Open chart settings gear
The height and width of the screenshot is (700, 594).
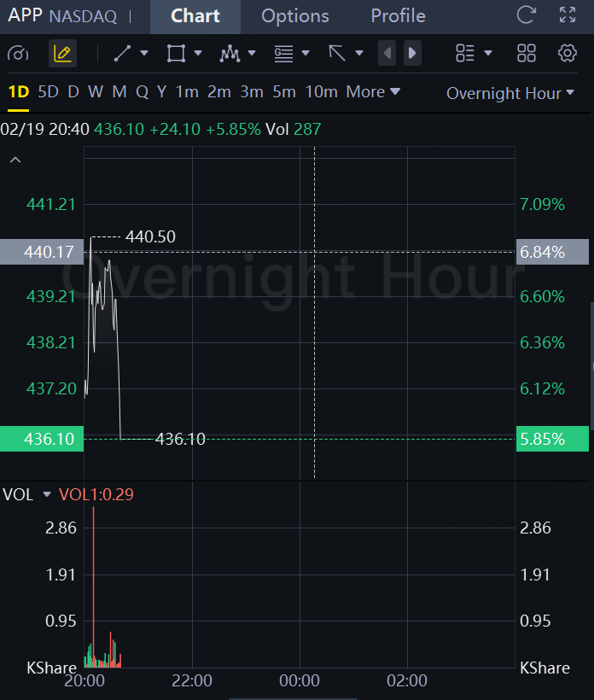coord(568,53)
